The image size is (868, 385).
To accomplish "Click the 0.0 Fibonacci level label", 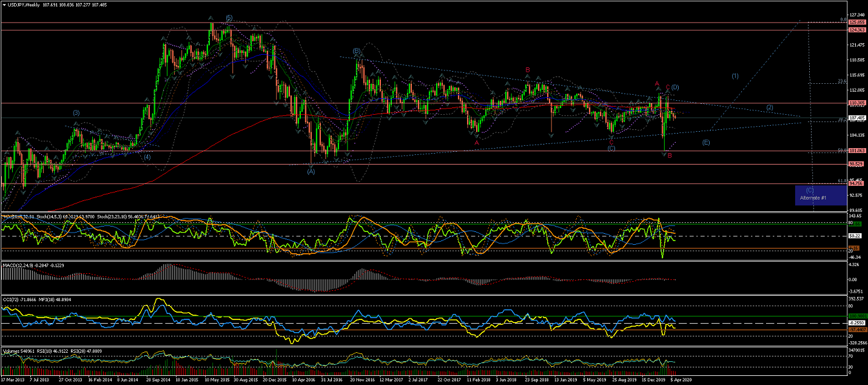I will point(843,19).
